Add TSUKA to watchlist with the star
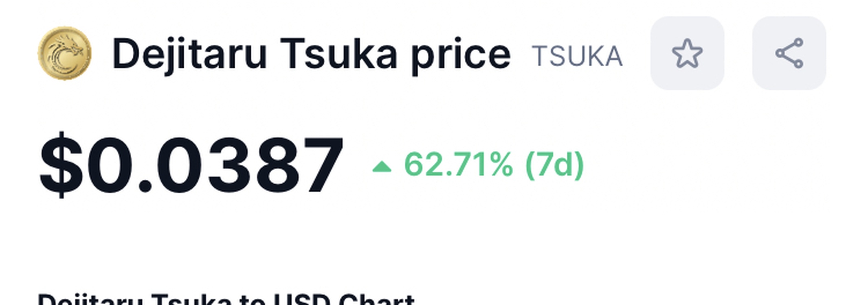868x305 pixels. tap(687, 53)
